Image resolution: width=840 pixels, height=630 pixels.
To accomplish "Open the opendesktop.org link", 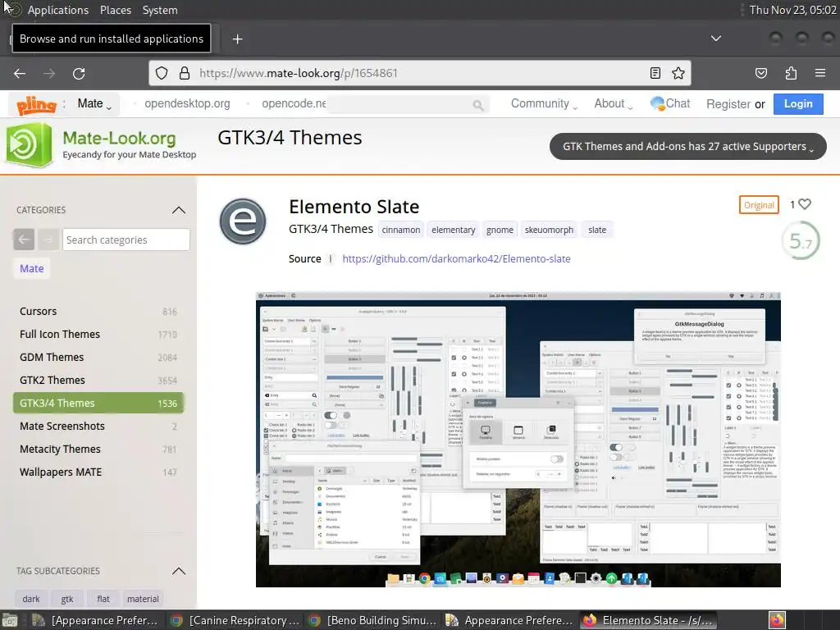I will click(187, 103).
